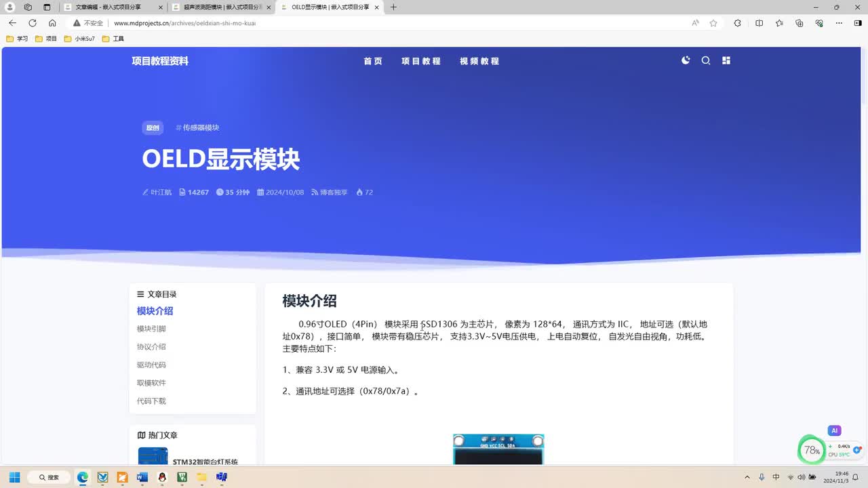Open a new browser tab
This screenshot has height=488, width=868.
tap(393, 7)
